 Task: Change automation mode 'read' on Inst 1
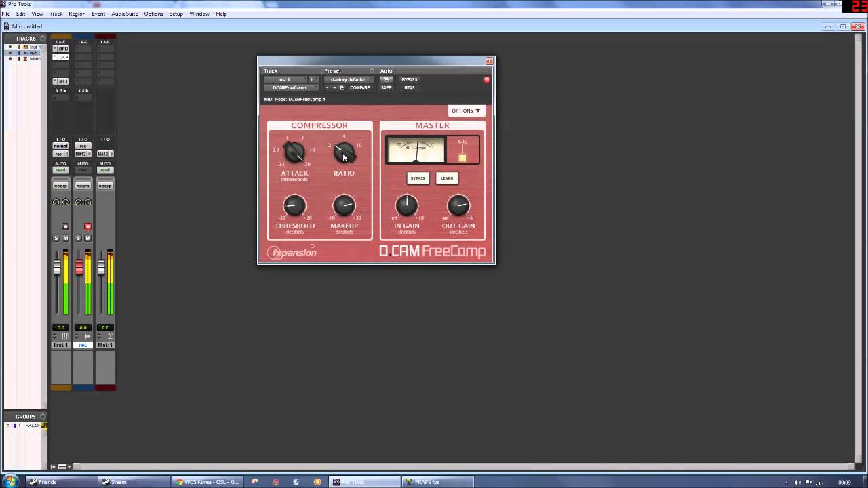(61, 170)
